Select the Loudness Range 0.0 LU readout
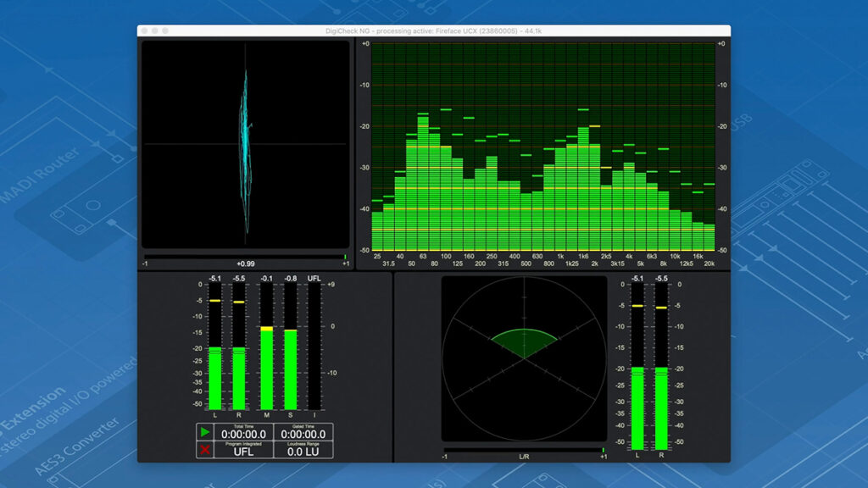Viewport: 868px width, 488px height. click(x=303, y=450)
